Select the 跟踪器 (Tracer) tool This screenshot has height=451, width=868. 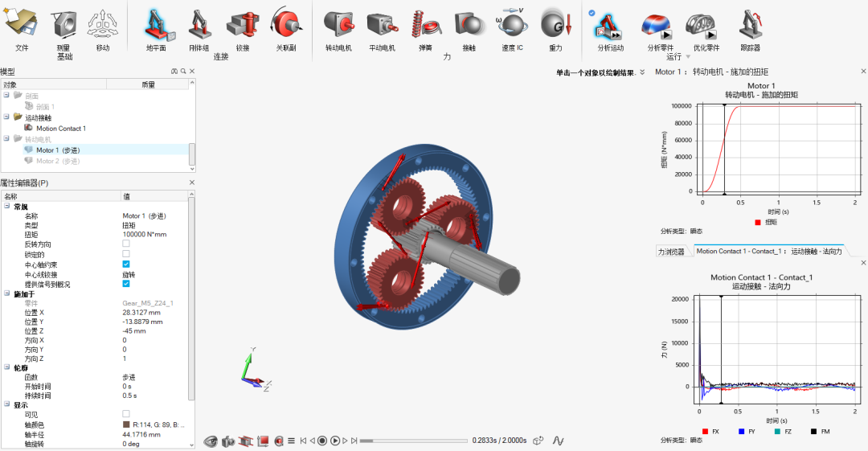coord(750,31)
